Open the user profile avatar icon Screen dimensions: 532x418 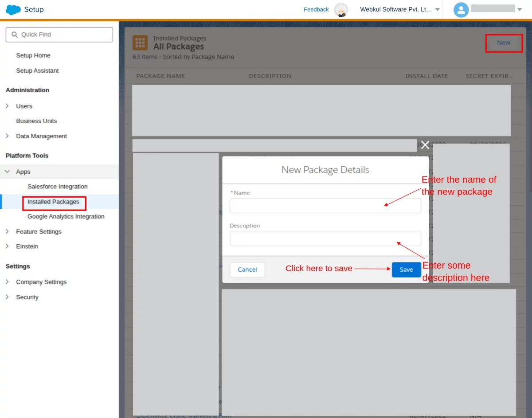(461, 10)
